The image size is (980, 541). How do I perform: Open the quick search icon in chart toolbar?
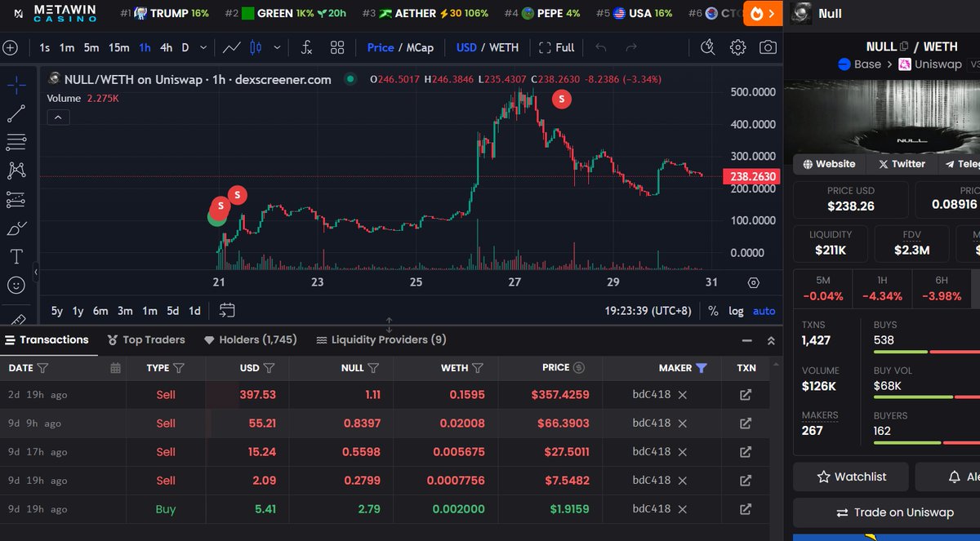coord(708,47)
